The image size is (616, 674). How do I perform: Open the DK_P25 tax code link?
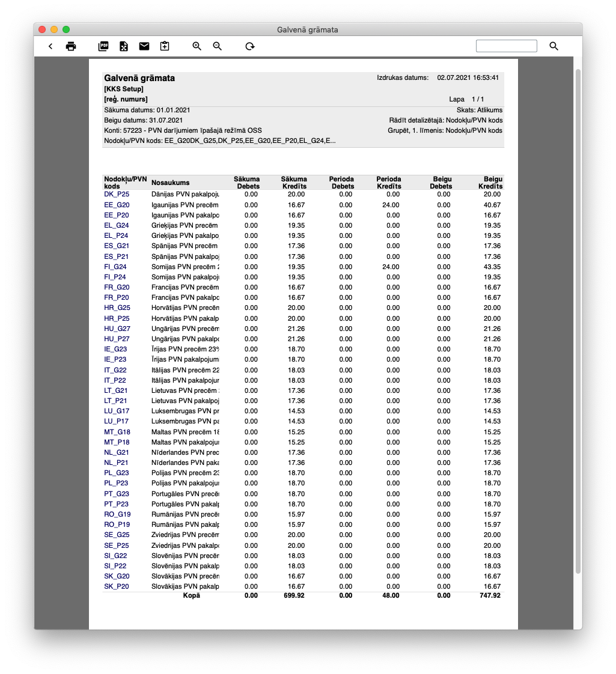pos(117,195)
